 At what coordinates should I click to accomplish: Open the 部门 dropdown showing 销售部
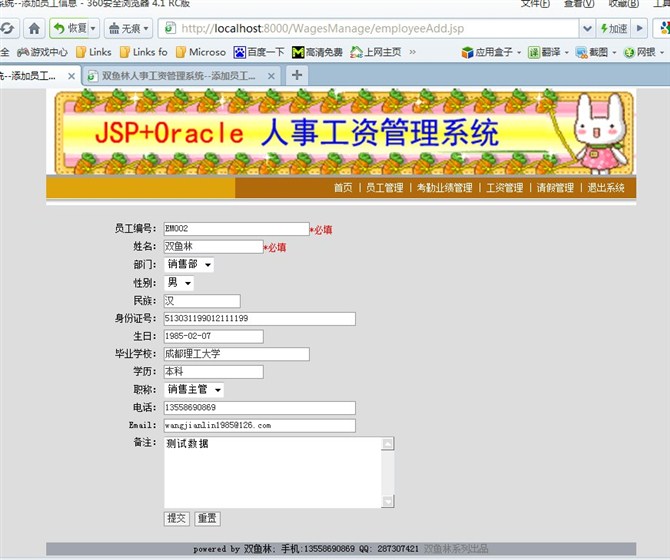click(x=189, y=264)
